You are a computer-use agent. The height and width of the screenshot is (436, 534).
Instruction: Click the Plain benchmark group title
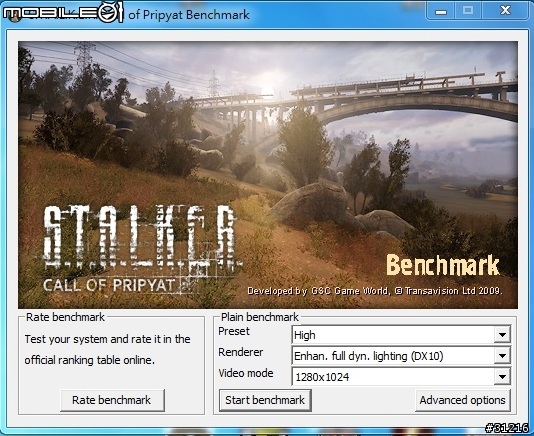pyautogui.click(x=260, y=317)
